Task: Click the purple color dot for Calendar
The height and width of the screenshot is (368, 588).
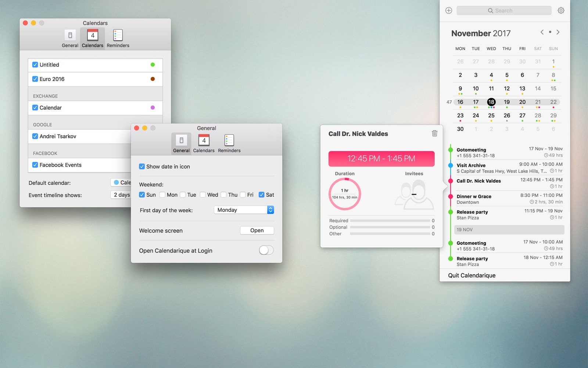Action: point(153,107)
